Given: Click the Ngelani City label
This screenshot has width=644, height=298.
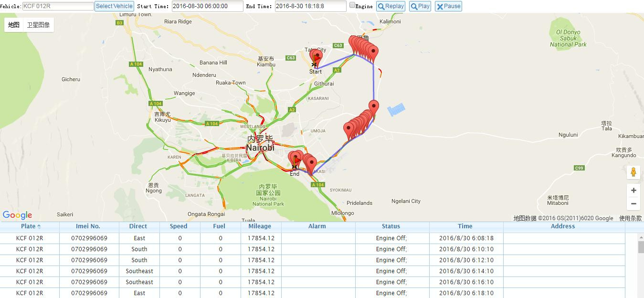Looking at the screenshot, I should coord(406,201).
